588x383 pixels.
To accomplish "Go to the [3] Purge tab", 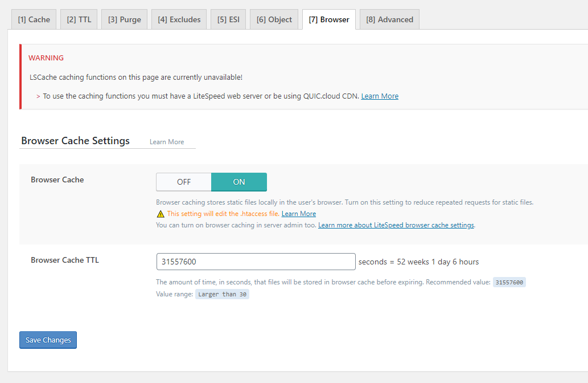I will tap(125, 19).
